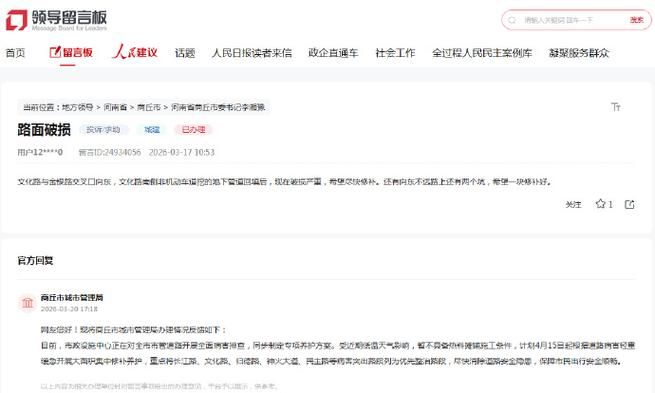Click the share icon beside the star
Screen dimensions: 655x393
(630, 204)
